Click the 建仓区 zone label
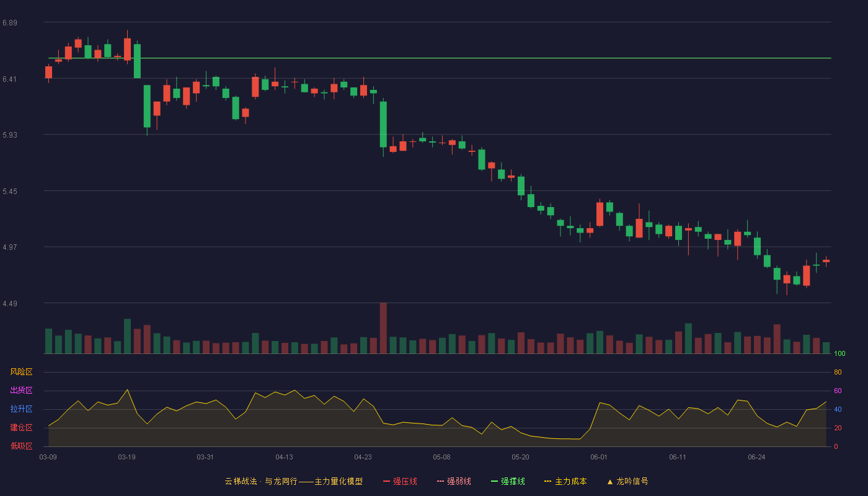The height and width of the screenshot is (496, 868). pos(22,428)
